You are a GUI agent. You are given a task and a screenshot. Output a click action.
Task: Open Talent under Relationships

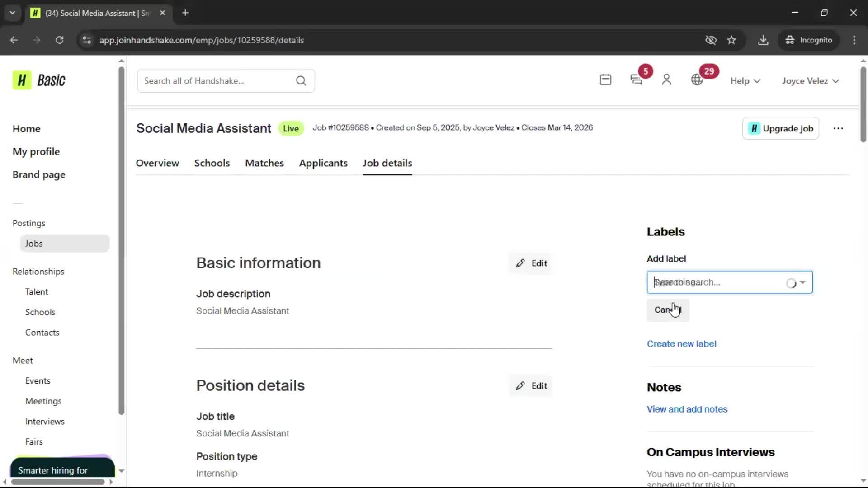coord(37,292)
